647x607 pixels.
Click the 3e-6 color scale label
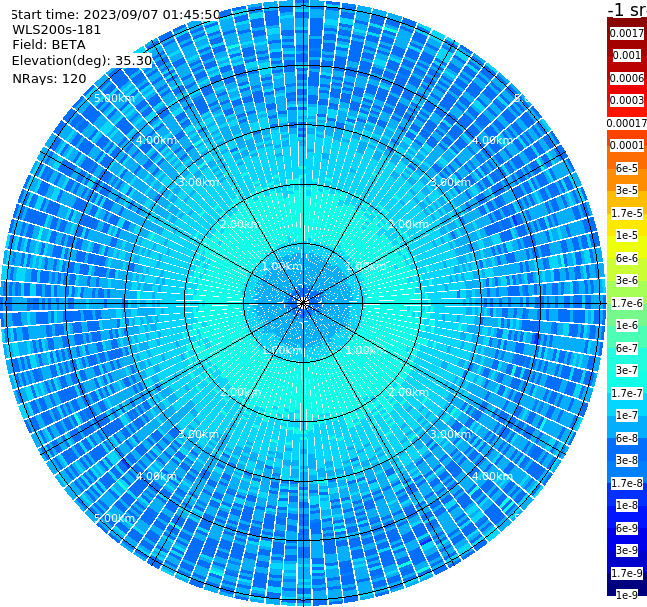[x=627, y=280]
